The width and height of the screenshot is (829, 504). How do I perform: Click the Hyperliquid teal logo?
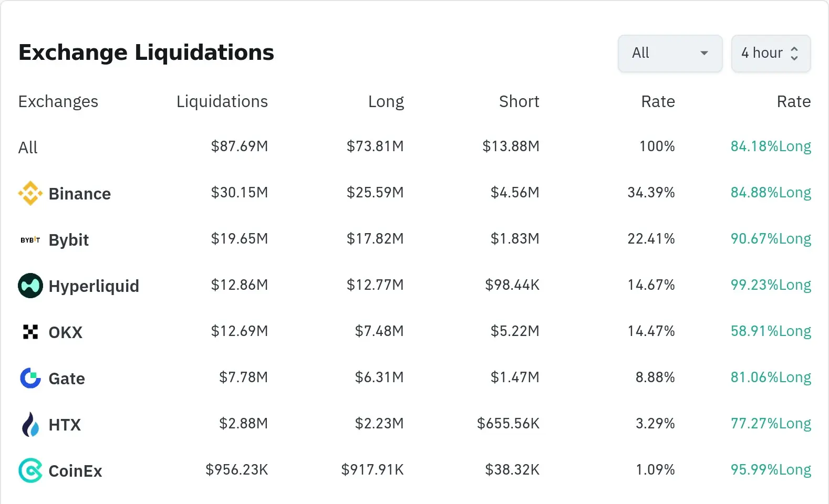point(30,286)
